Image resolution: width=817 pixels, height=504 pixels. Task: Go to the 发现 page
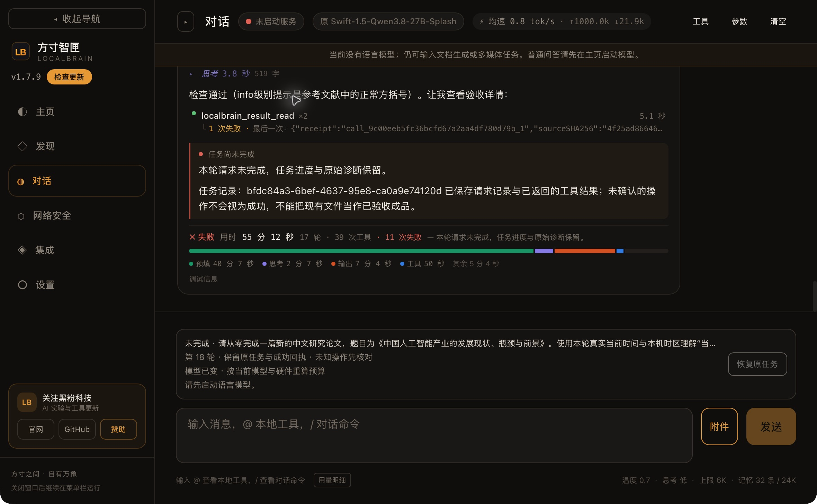77,146
